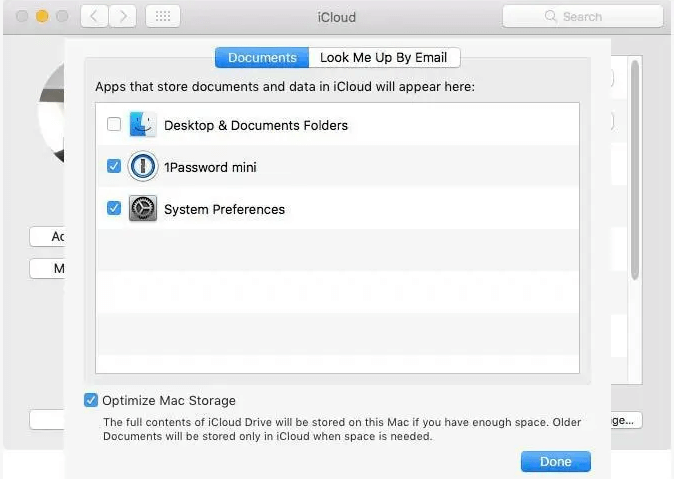
Task: Uncheck the System Preferences checkbox
Action: 114,209
